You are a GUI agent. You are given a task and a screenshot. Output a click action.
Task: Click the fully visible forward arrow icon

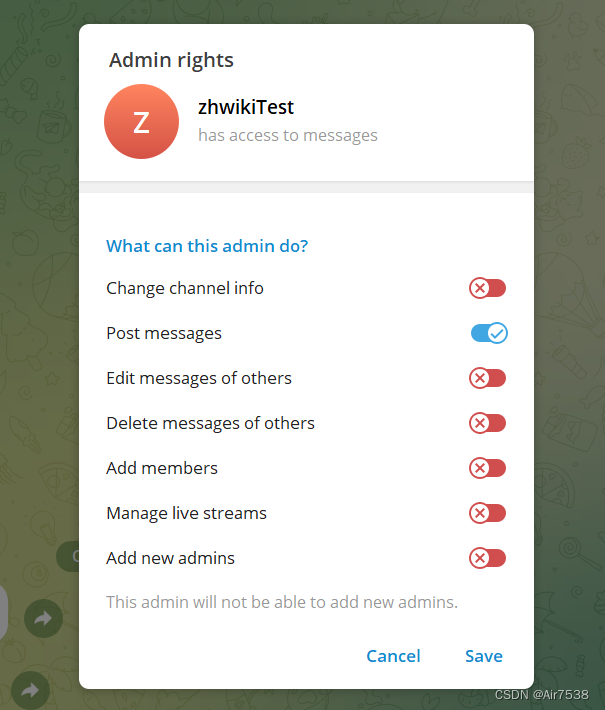[43, 619]
